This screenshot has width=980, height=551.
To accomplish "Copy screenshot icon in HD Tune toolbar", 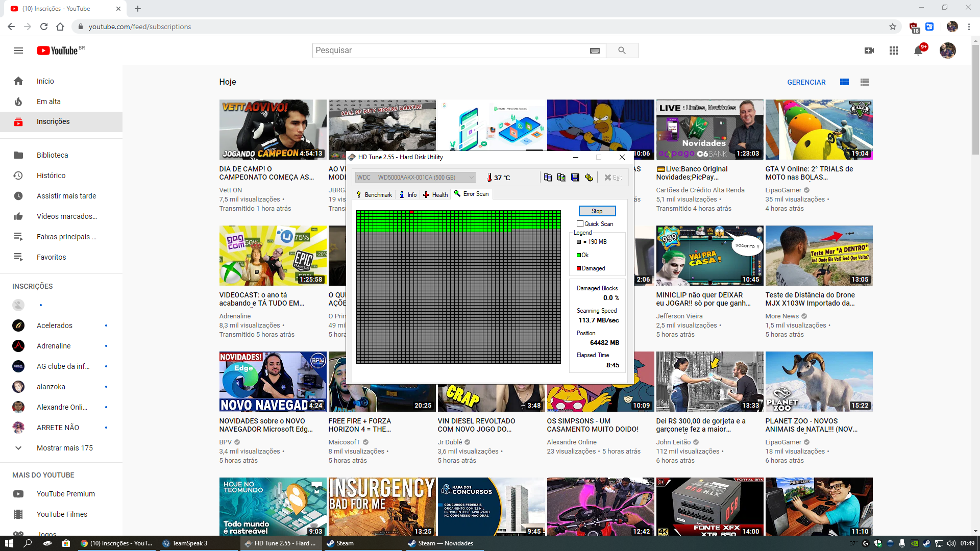I will tap(561, 177).
